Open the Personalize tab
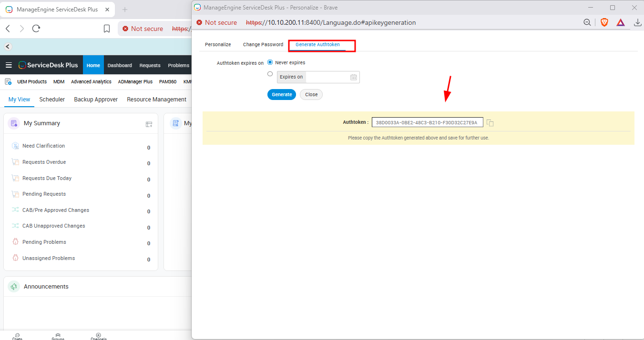The height and width of the screenshot is (340, 644). point(218,45)
